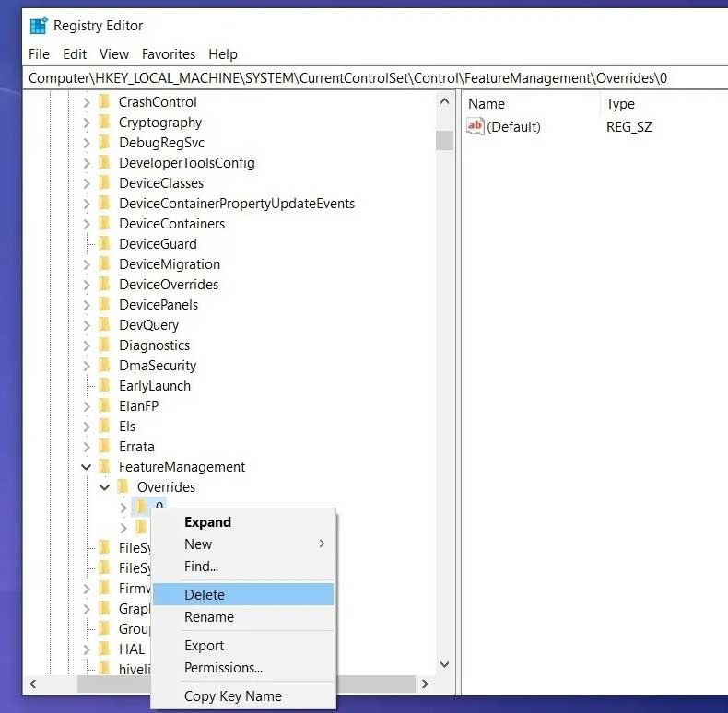Choose Copy Key Name from context menu

click(x=243, y=695)
